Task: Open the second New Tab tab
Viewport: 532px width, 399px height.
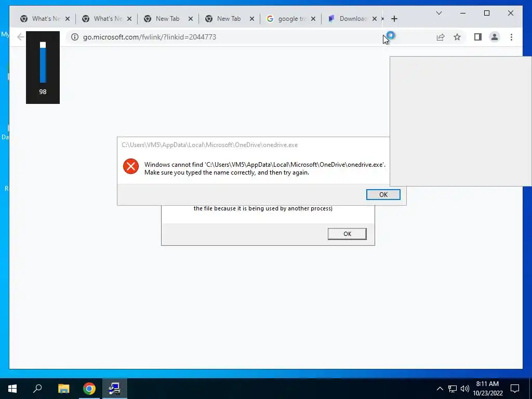Action: click(229, 19)
